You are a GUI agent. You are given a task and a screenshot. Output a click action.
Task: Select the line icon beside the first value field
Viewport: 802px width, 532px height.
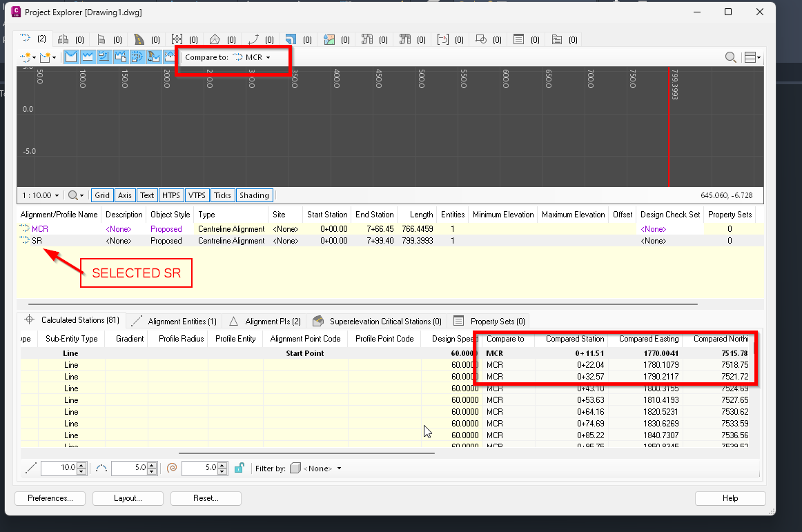(30, 468)
